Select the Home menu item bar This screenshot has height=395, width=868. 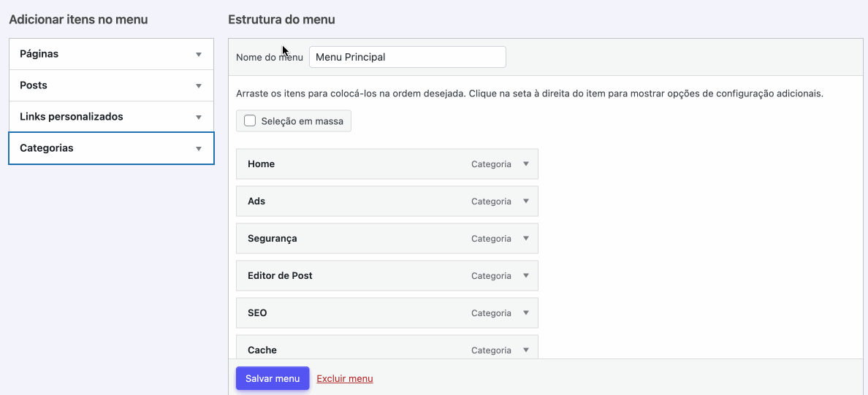pyautogui.click(x=387, y=164)
